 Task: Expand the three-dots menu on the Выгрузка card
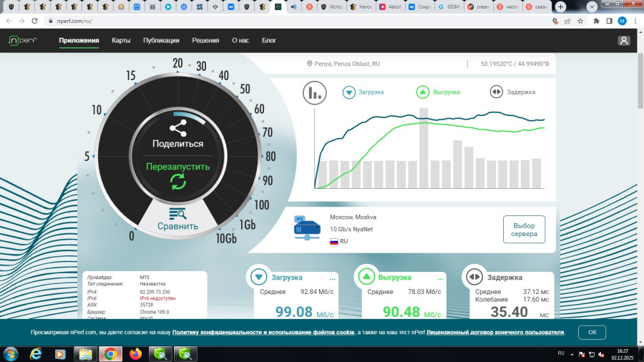click(441, 278)
